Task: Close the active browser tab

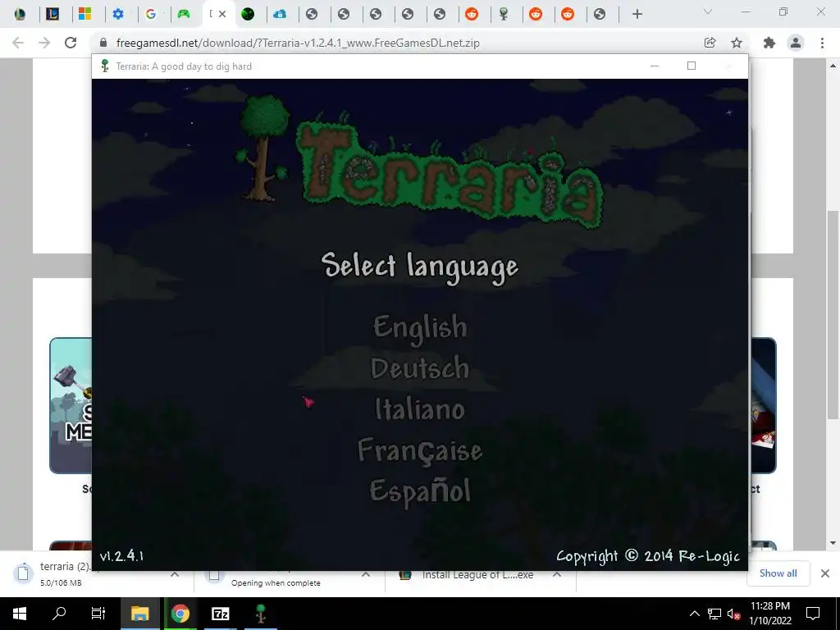Action: pos(222,14)
